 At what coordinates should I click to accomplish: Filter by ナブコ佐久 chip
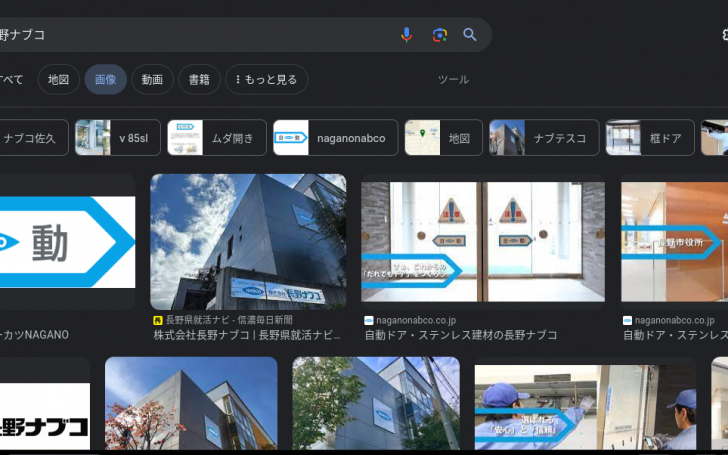pos(34,138)
